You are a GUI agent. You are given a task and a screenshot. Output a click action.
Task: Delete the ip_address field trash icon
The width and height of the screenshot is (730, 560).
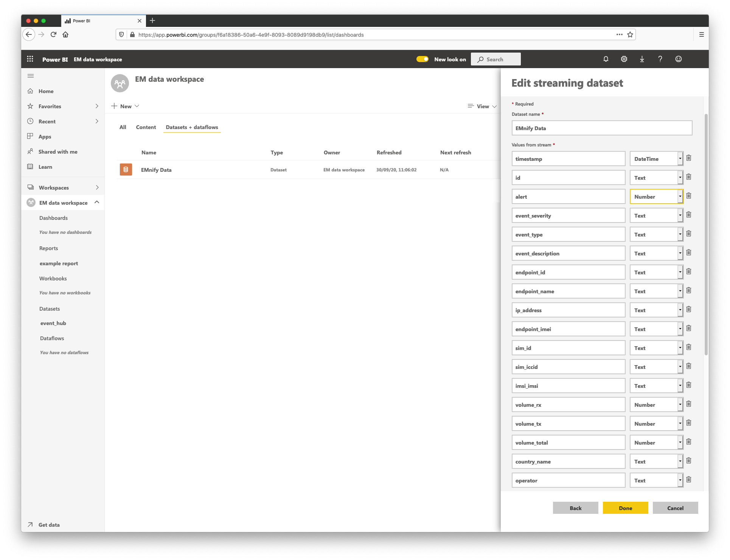click(x=689, y=310)
